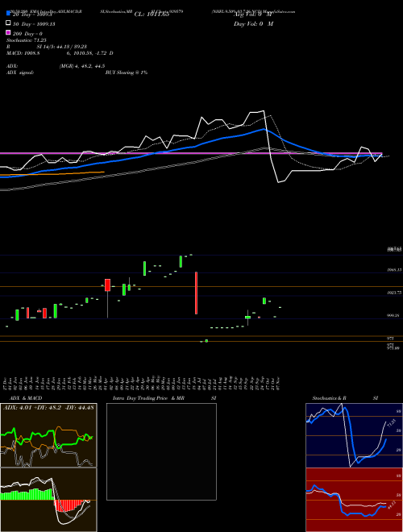Click the empty Intra Day Trading Price box
Screen dimensions: 403x532
pos(161,451)
